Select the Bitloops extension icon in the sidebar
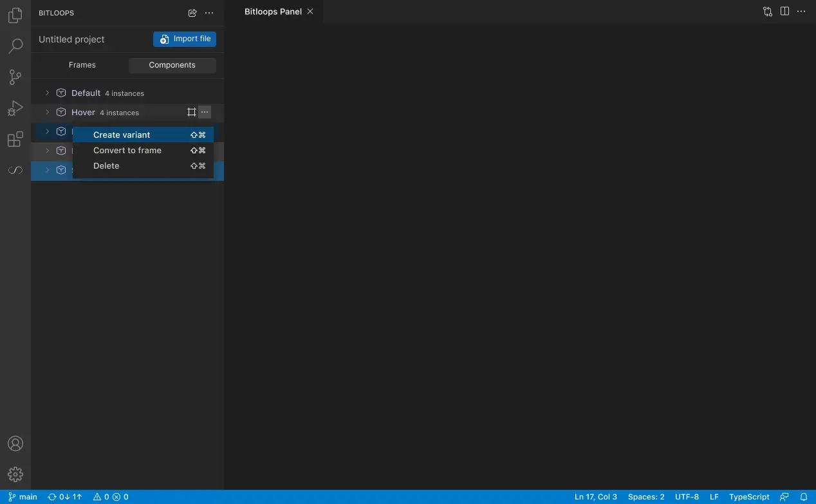 coord(15,170)
